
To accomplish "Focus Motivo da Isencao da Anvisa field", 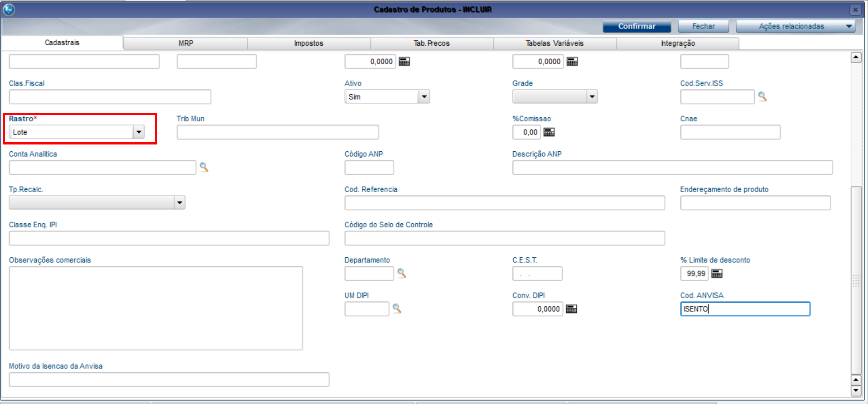I will [169, 380].
